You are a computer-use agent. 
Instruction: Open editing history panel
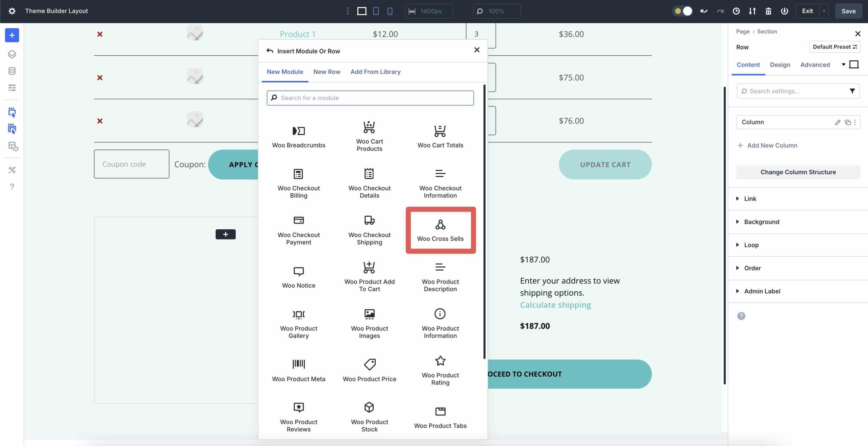(x=736, y=11)
